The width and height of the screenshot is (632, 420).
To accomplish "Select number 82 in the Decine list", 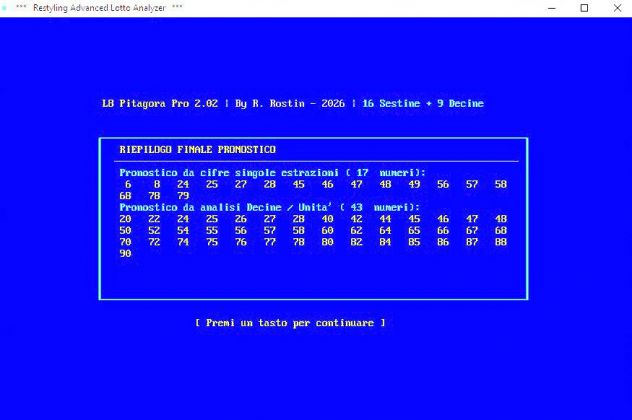I will (356, 242).
